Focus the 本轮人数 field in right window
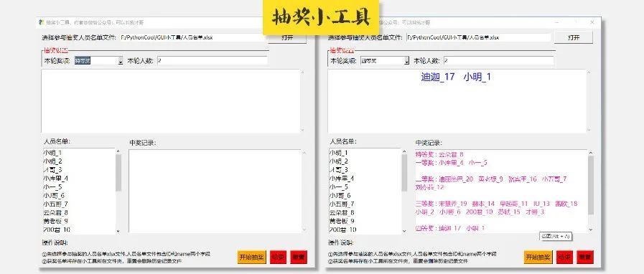 click(x=498, y=61)
